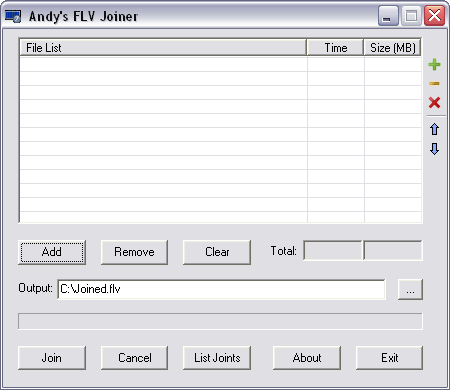Click the Total time field
This screenshot has height=390, width=450.
333,250
